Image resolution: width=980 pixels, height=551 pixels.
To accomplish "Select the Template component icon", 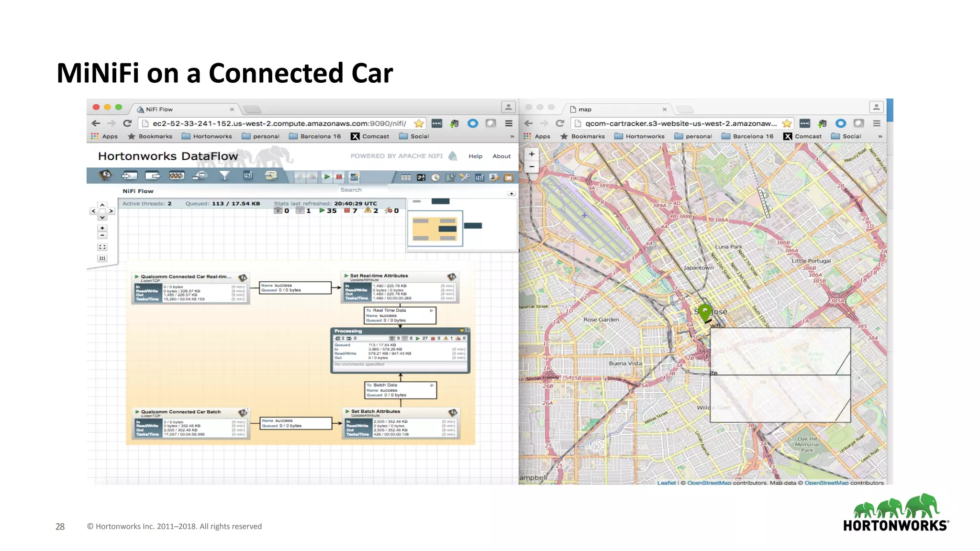I will click(248, 176).
